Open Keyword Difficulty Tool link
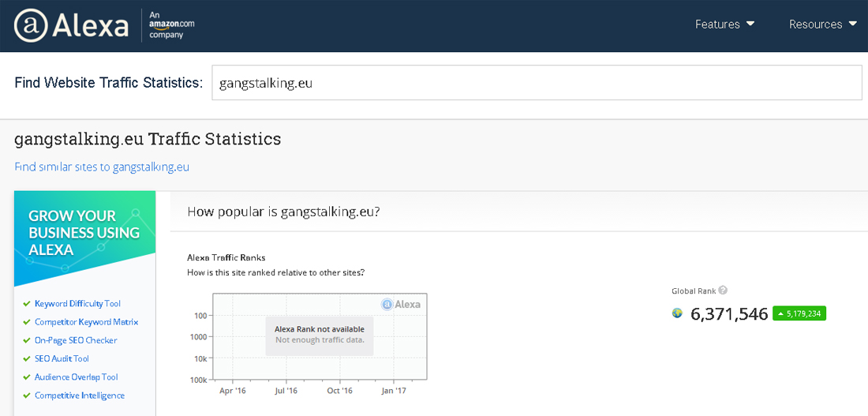The width and height of the screenshot is (868, 416). tap(77, 304)
